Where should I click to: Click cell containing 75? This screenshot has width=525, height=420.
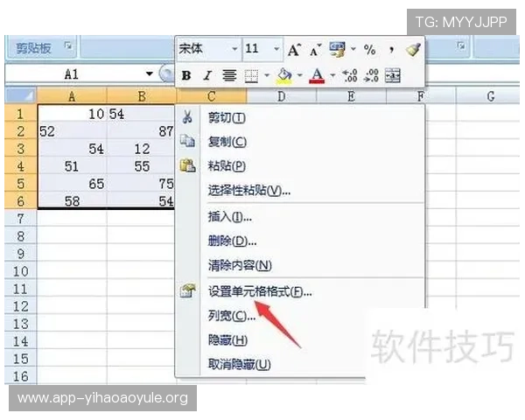(141, 184)
